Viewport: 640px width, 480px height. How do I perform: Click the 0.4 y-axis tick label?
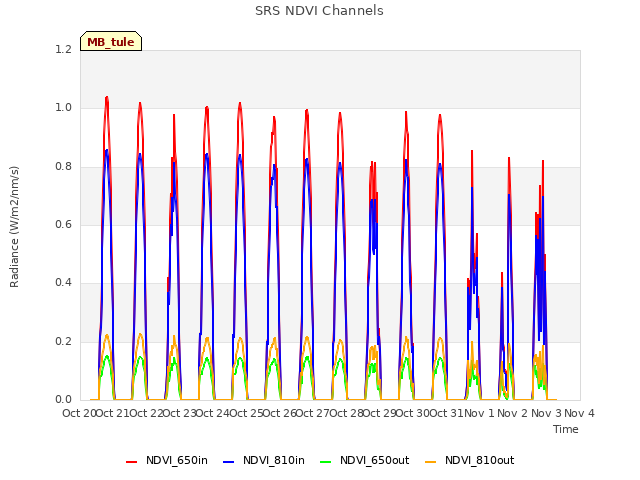[x=63, y=282]
